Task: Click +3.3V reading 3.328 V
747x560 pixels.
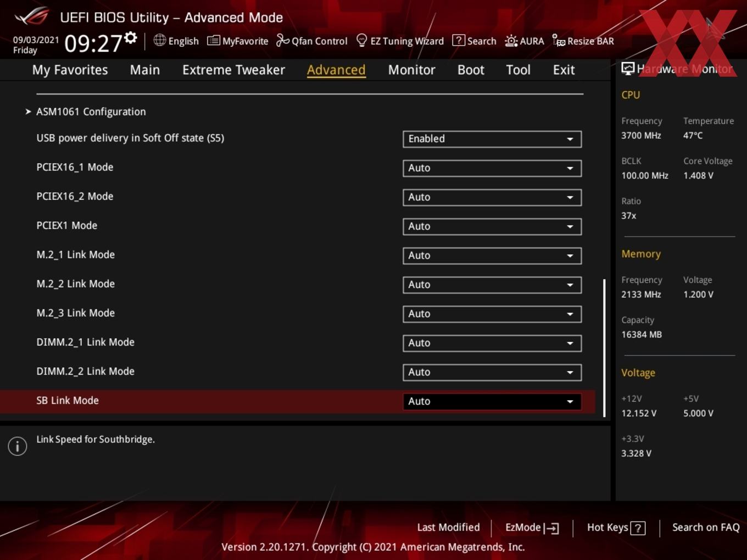Action: coord(636,453)
